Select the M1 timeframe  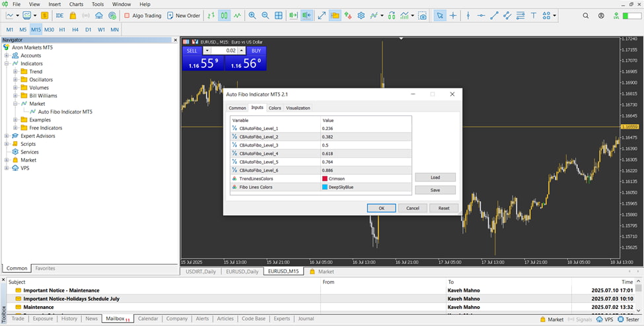click(x=10, y=30)
